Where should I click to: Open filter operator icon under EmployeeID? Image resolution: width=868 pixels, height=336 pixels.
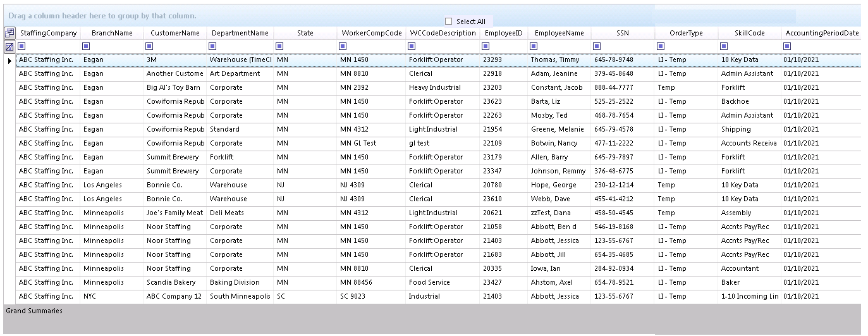coord(486,46)
